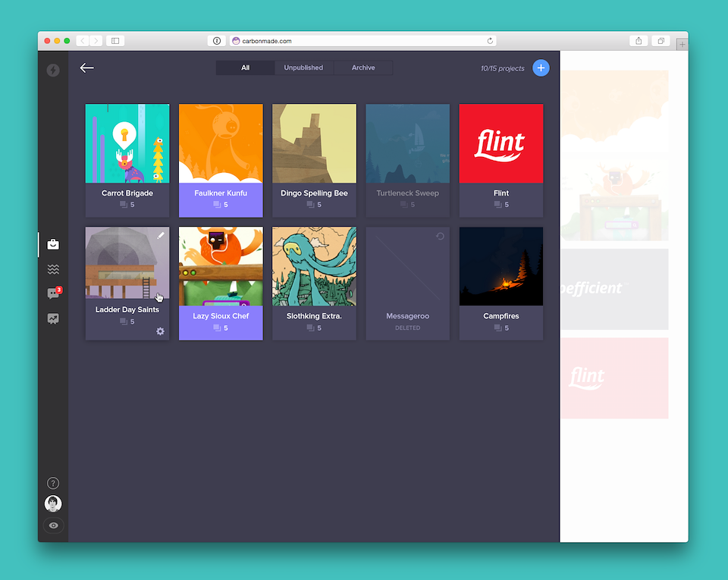The image size is (728, 580).
Task: Open the Flint project thumbnail
Action: click(x=501, y=144)
